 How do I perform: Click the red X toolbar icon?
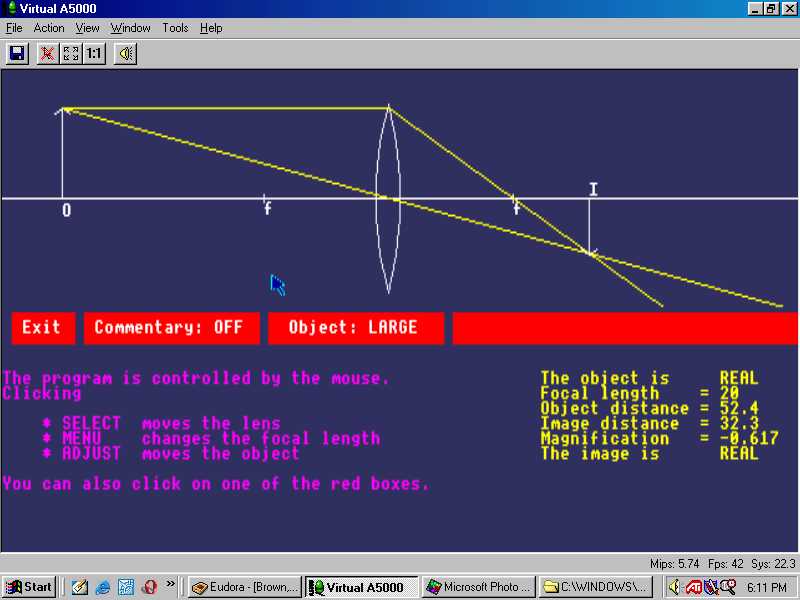47,54
